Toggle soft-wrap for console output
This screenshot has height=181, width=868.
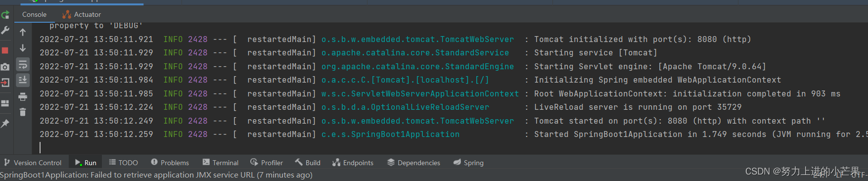[x=23, y=65]
